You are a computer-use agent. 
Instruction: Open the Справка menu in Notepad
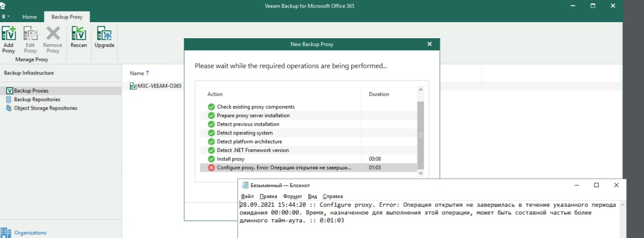tap(333, 196)
